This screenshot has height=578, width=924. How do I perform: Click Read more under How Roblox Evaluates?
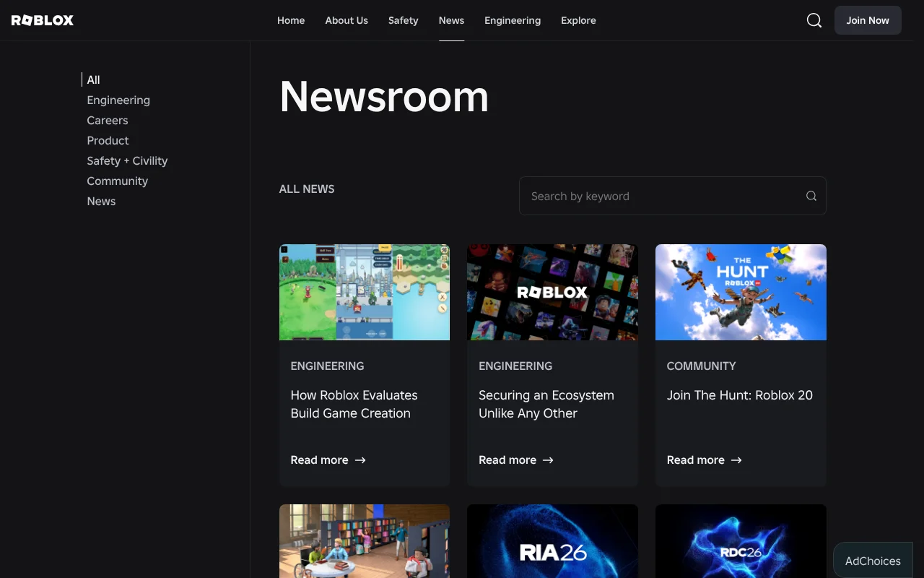coord(319,460)
